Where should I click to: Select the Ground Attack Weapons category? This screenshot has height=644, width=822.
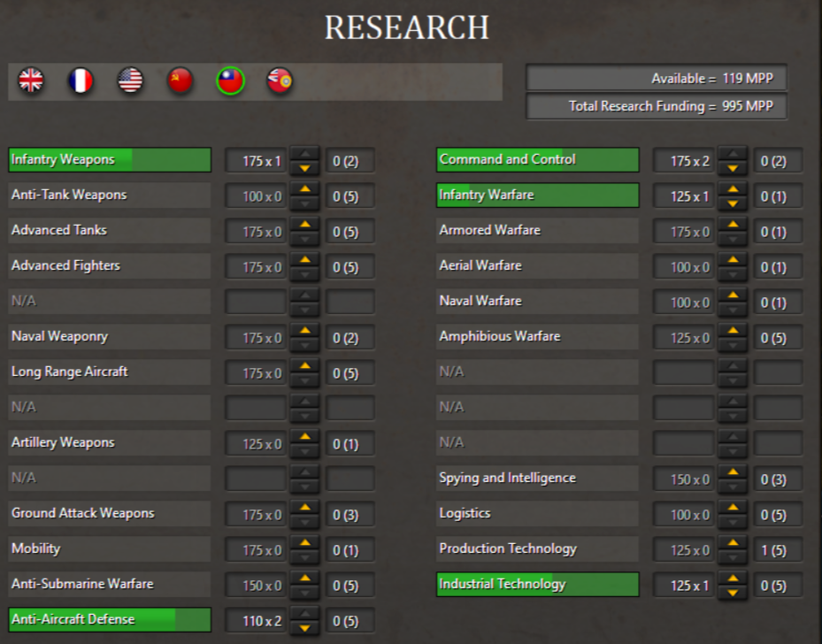point(110,514)
